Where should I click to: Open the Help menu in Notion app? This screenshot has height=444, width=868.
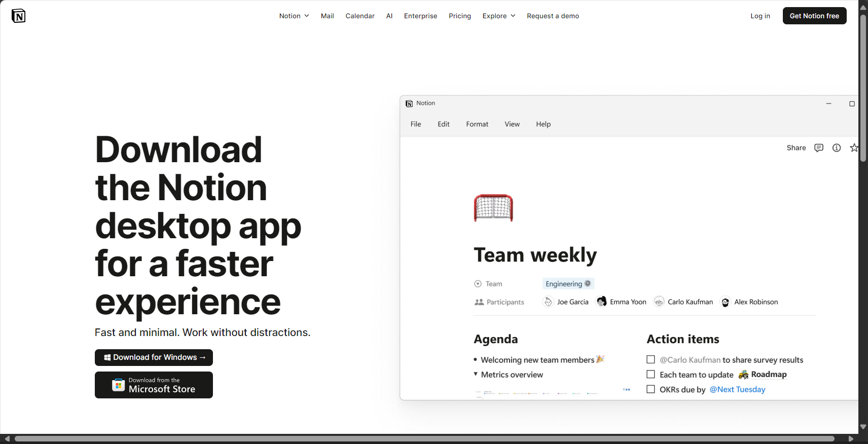tap(544, 124)
